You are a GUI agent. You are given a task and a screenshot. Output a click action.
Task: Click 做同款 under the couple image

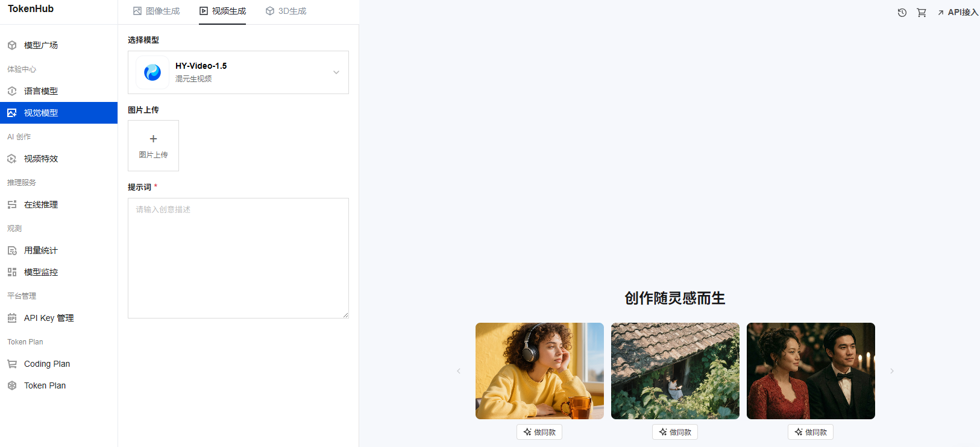811,432
